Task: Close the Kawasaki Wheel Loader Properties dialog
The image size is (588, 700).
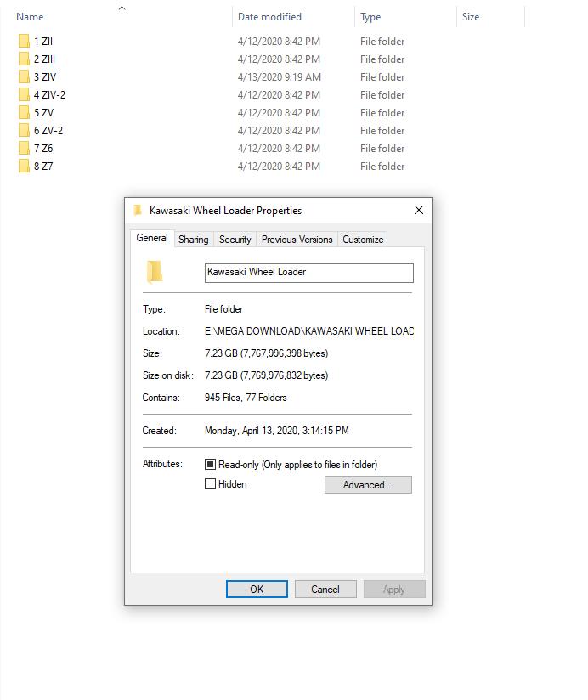Action: pos(419,210)
